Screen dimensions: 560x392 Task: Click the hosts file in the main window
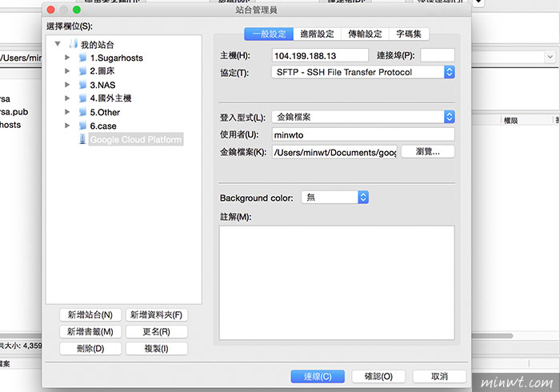point(10,125)
